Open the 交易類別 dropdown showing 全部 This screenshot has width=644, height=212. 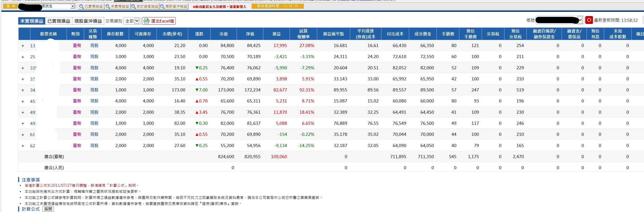tap(132, 21)
